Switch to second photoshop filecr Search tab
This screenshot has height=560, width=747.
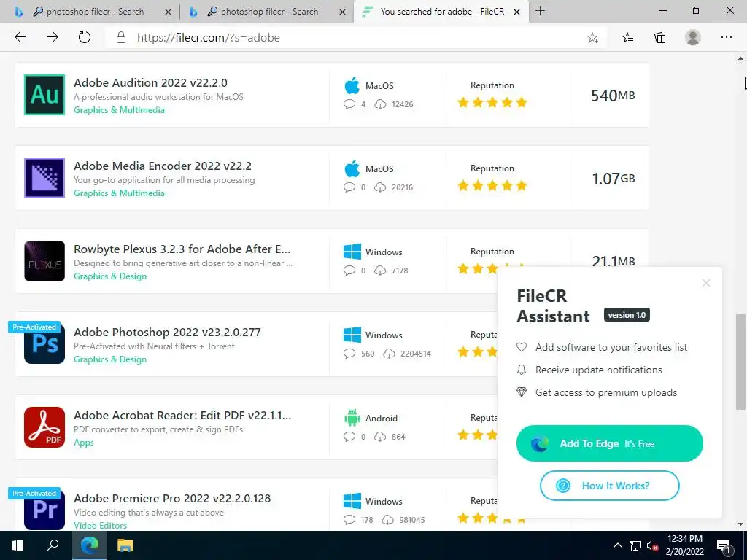coord(269,12)
